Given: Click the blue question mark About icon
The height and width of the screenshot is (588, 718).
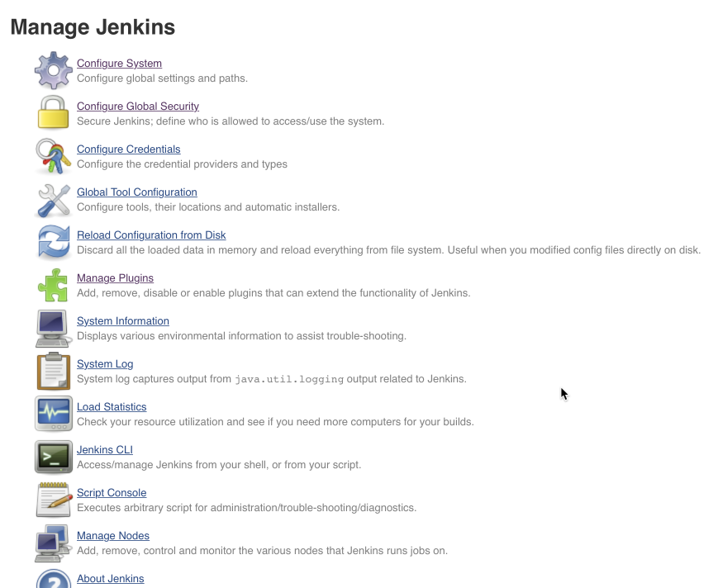Looking at the screenshot, I should click(54, 579).
